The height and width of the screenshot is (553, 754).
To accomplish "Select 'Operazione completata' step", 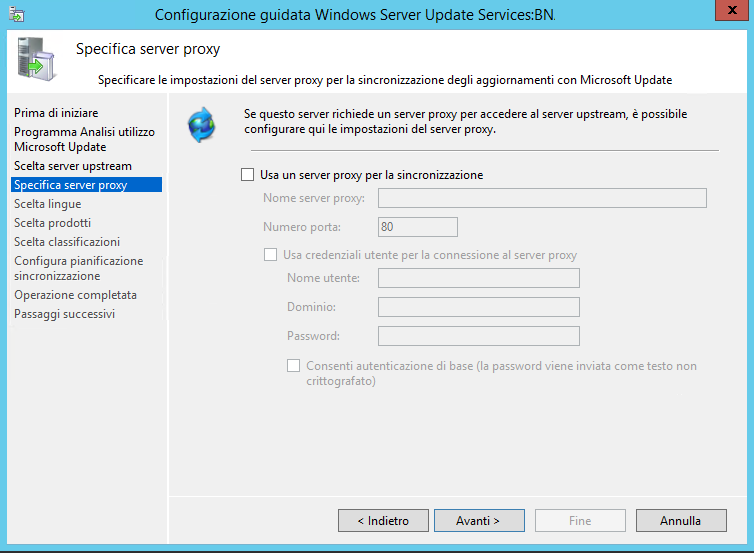I will (75, 295).
